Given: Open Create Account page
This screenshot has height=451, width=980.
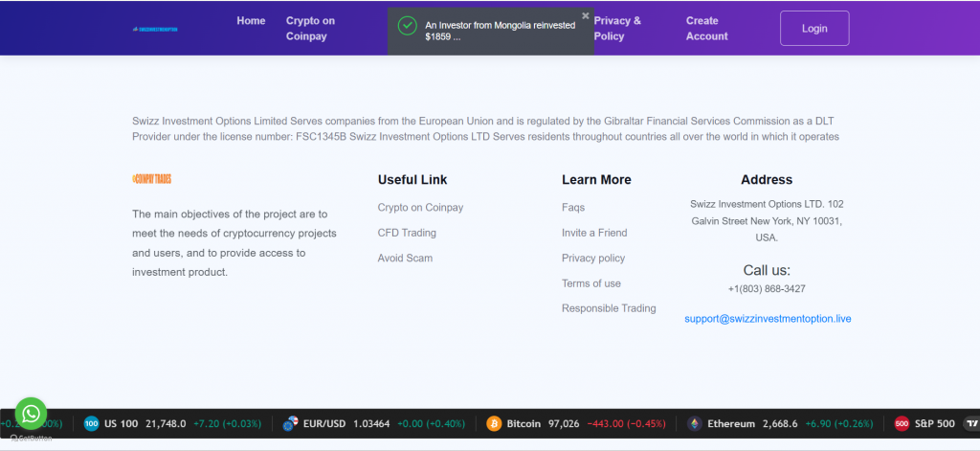Looking at the screenshot, I should [707, 29].
